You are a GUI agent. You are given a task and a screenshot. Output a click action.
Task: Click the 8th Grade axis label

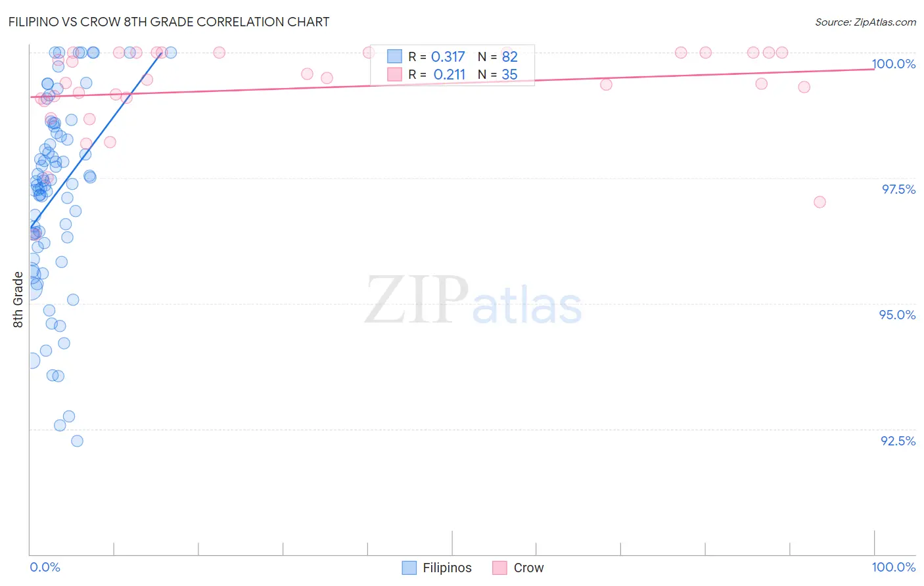[x=18, y=300]
